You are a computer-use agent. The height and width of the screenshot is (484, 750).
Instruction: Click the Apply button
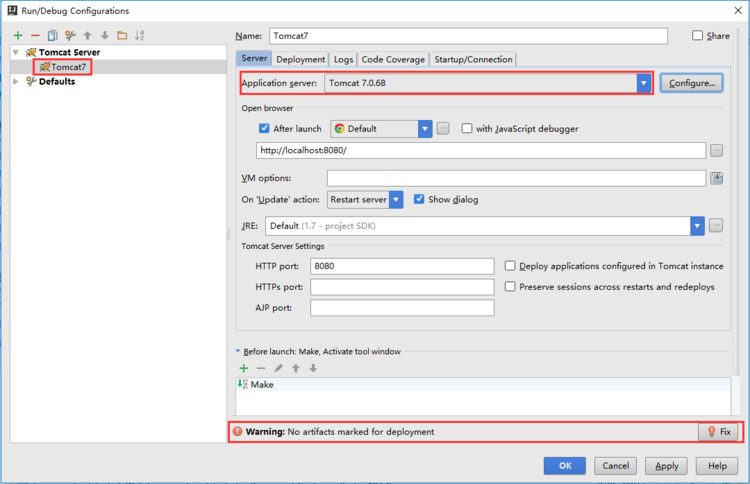click(666, 466)
